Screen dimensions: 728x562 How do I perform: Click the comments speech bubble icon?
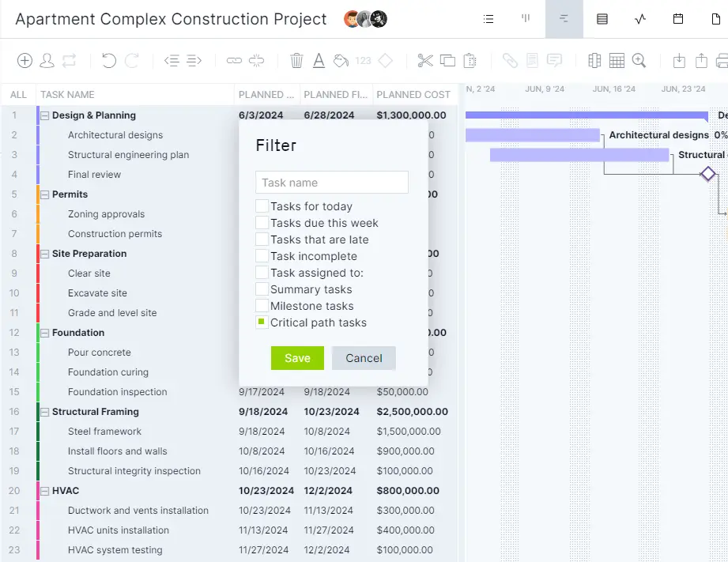(554, 61)
